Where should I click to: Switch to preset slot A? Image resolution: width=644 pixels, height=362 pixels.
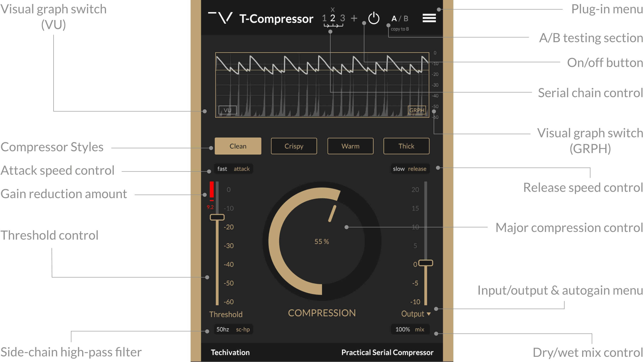tap(394, 18)
